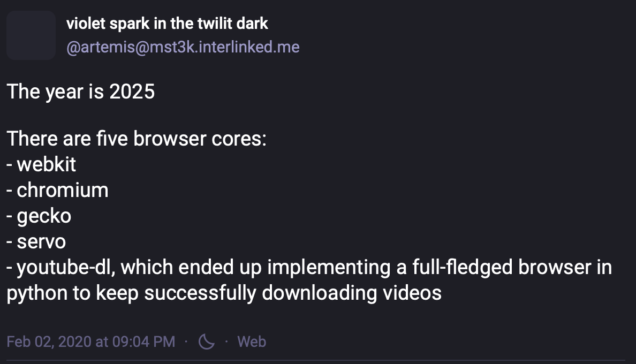This screenshot has height=364, width=636.
Task: Click the "Web" client source link
Action: tap(252, 342)
